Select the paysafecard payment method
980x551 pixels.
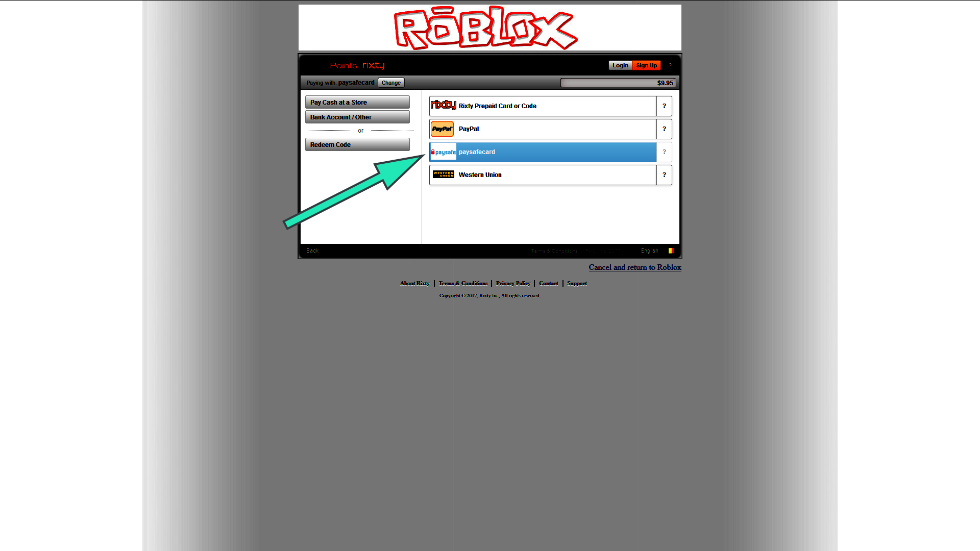tap(543, 152)
